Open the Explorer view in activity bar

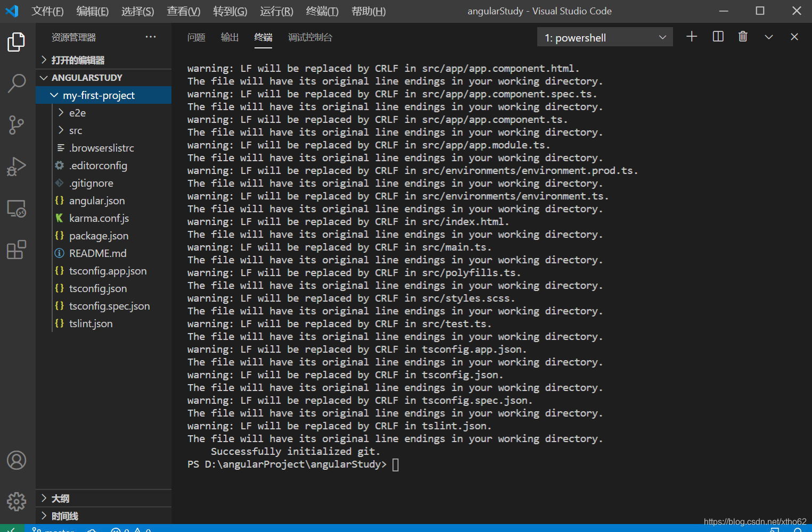(17, 42)
